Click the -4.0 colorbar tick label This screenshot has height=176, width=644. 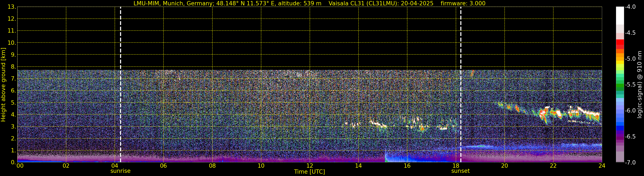pos(630,7)
